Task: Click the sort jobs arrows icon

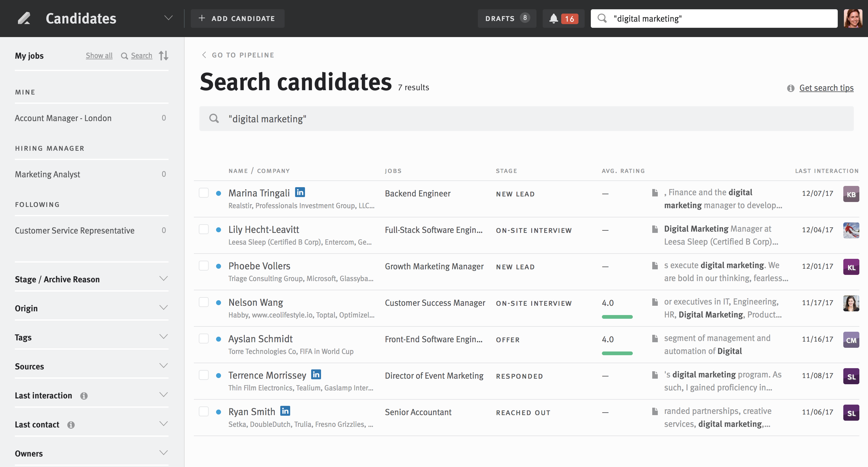Action: 163,55
